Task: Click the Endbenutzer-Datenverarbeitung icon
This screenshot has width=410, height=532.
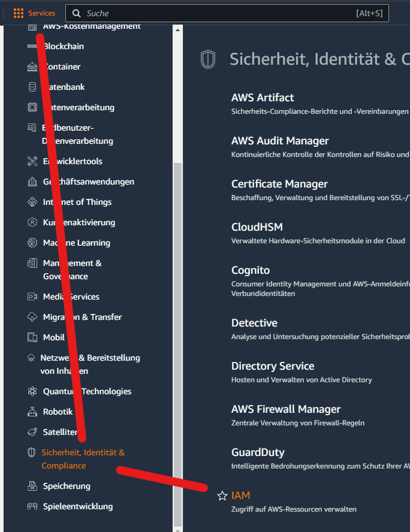Action: click(x=32, y=128)
